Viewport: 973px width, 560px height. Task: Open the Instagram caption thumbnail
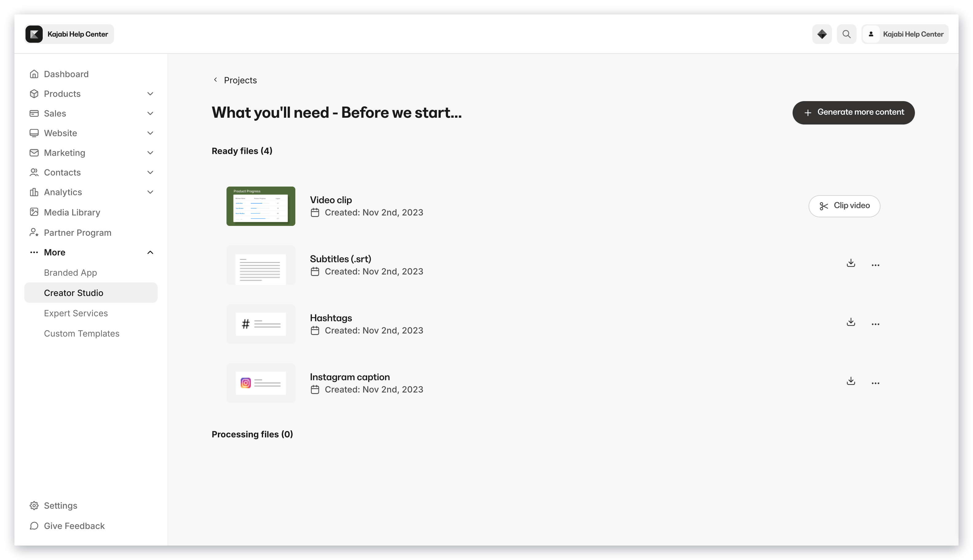(x=261, y=383)
